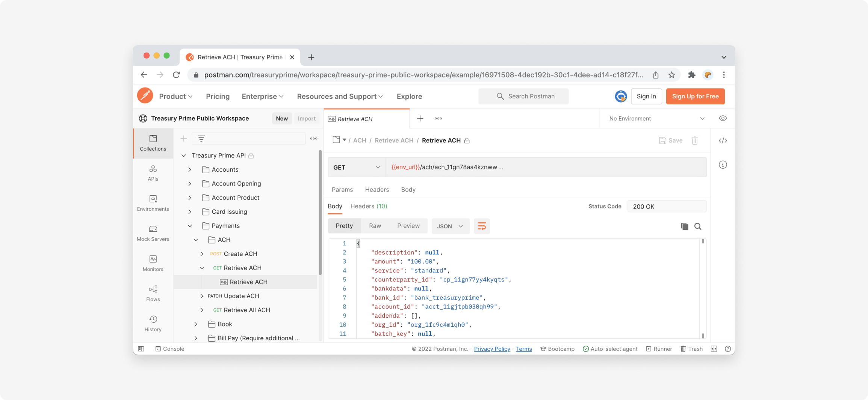Click the browser reload button

[176, 75]
